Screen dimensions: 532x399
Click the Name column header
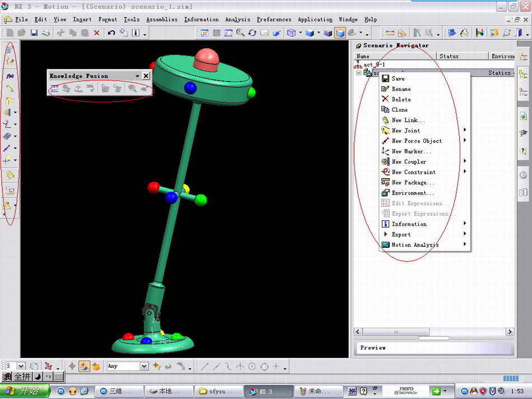(395, 56)
